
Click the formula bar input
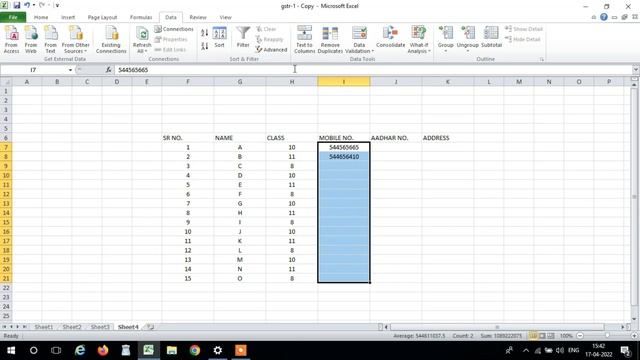click(x=372, y=70)
